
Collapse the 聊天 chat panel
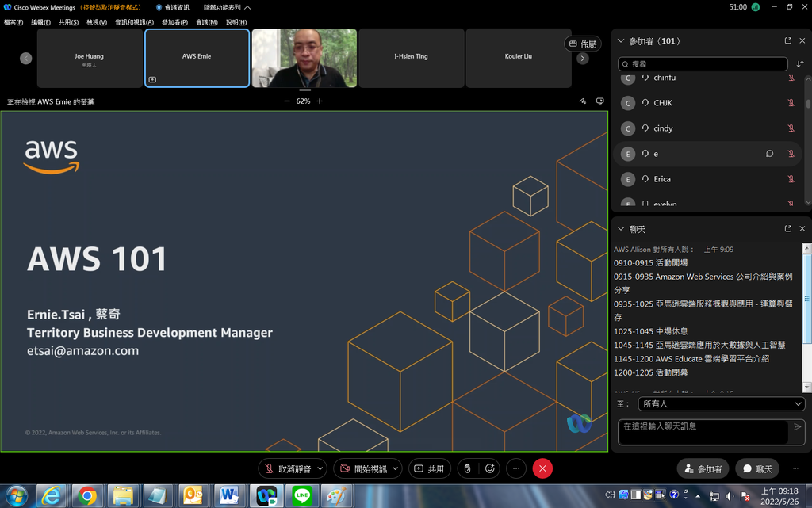click(621, 229)
